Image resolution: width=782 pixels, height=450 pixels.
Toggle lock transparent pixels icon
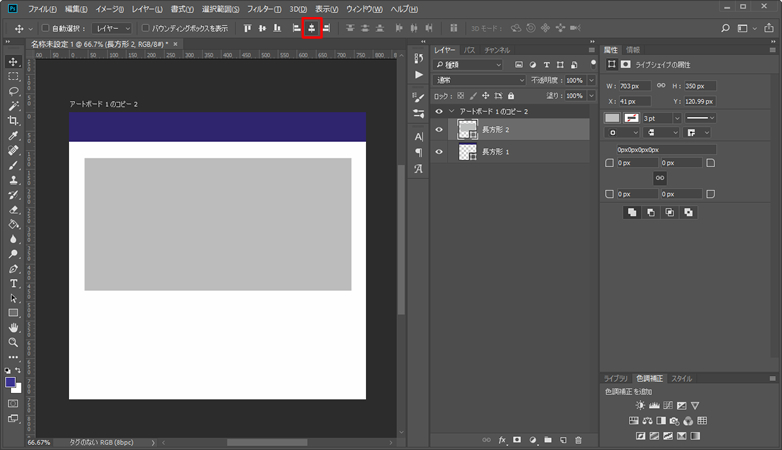[460, 96]
